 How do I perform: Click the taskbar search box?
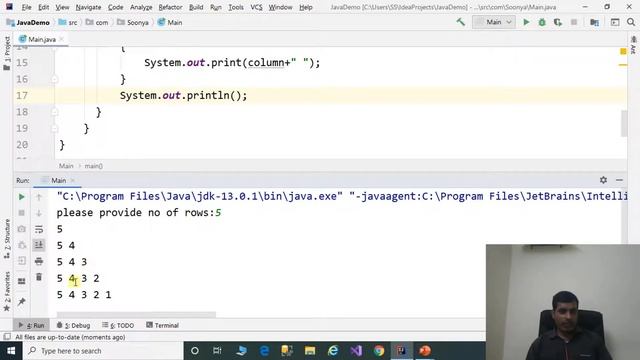[103, 351]
